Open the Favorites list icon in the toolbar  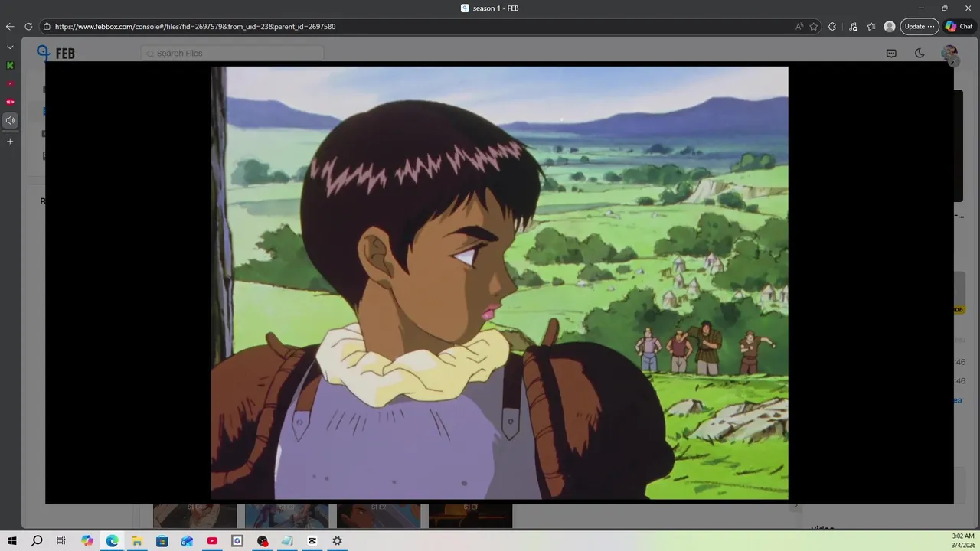pos(871,26)
